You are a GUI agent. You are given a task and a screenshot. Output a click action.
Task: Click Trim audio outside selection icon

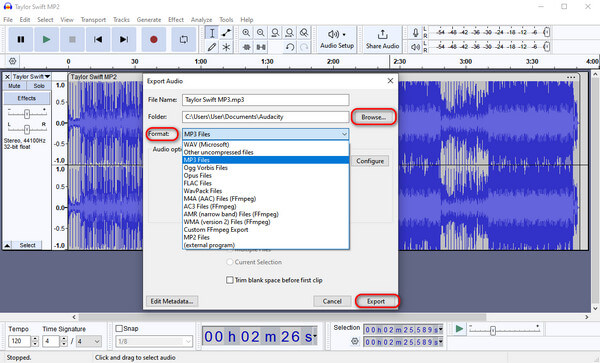tap(246, 47)
